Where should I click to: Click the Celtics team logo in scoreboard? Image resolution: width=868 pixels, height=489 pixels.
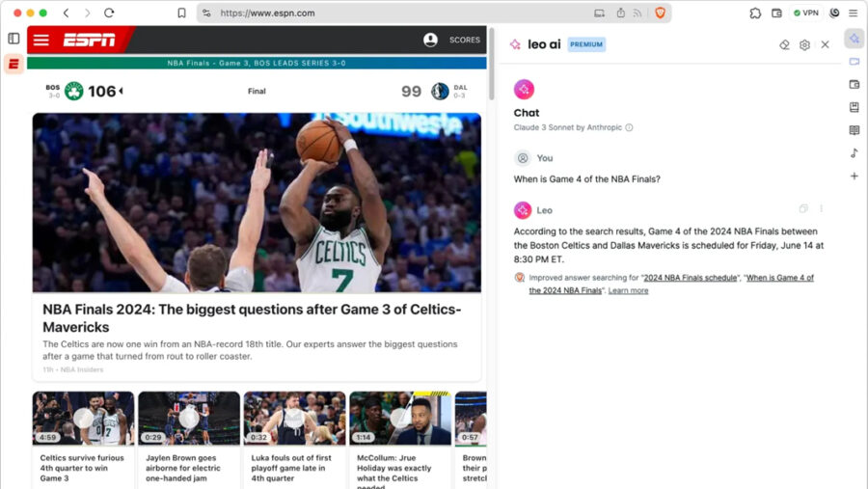(73, 91)
